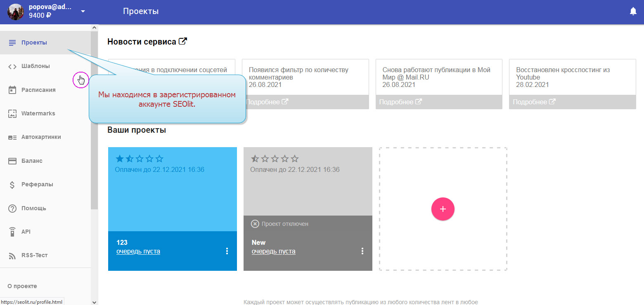Click the API remote icon
This screenshot has height=305, width=644.
click(12, 232)
